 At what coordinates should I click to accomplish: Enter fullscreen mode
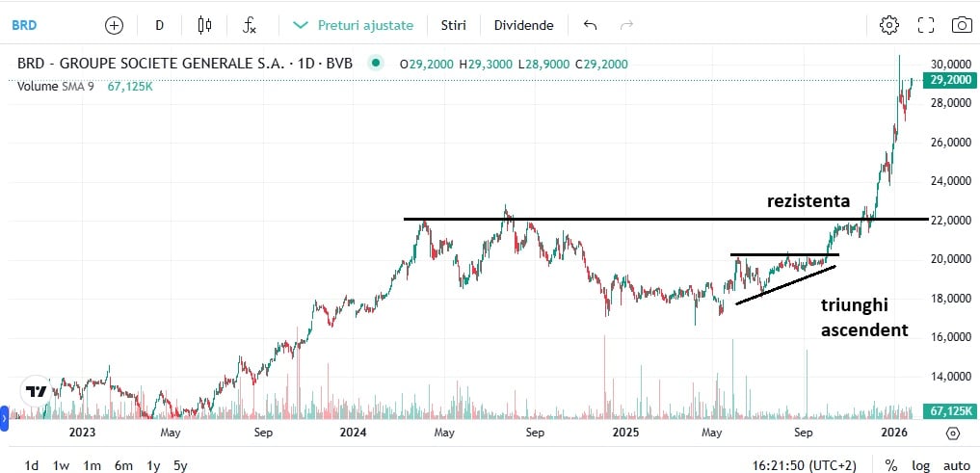[925, 25]
